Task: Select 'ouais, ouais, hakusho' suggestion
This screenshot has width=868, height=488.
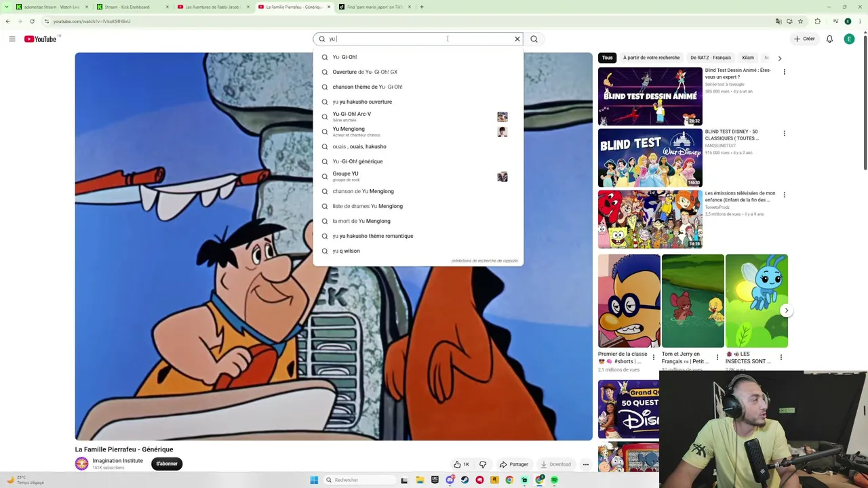Action: pos(418,146)
